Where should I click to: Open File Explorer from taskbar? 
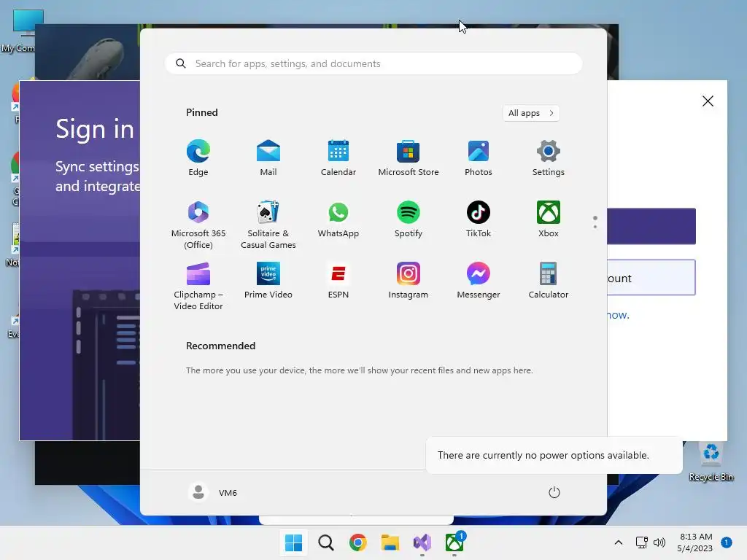click(x=390, y=542)
